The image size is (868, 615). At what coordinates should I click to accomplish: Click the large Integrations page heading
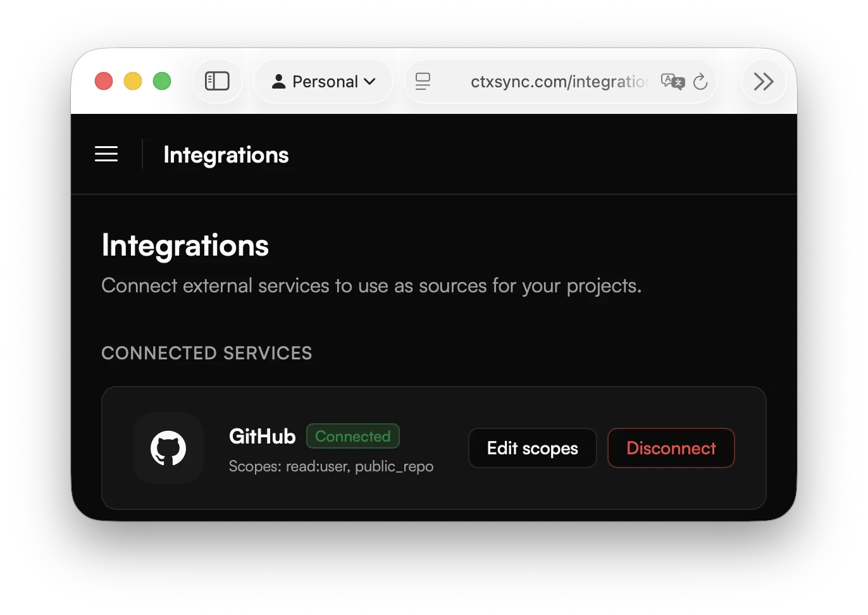(x=185, y=245)
